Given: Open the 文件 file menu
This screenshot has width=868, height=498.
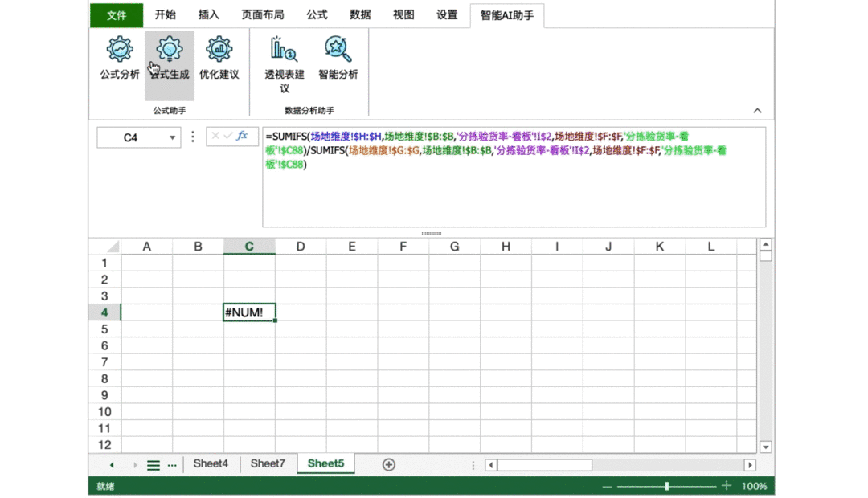Looking at the screenshot, I should (117, 15).
